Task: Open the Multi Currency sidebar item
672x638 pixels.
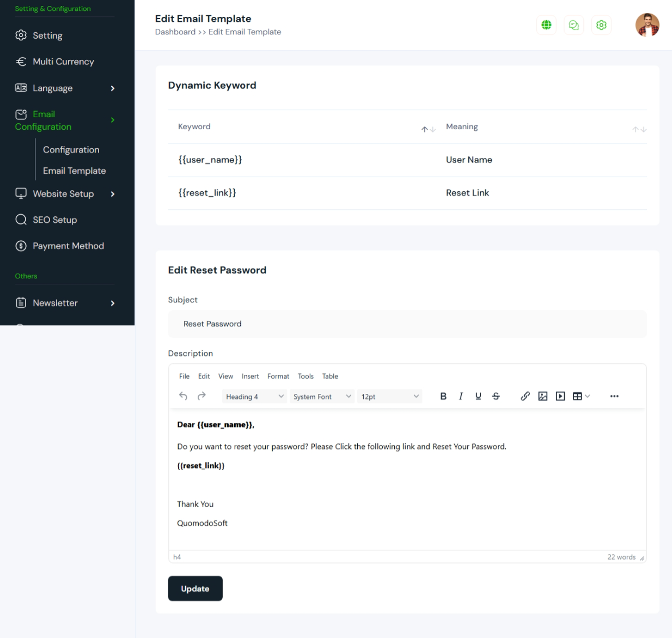Action: [x=63, y=62]
